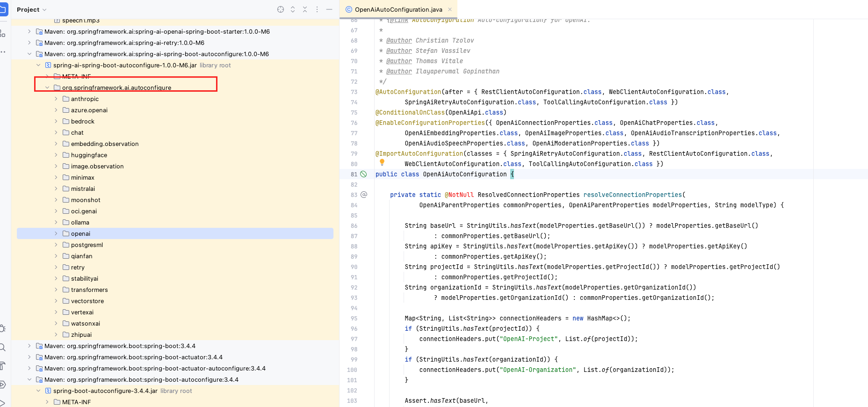Image resolution: width=868 pixels, height=407 pixels.
Task: Select the qianfan folder
Action: click(x=82, y=256)
